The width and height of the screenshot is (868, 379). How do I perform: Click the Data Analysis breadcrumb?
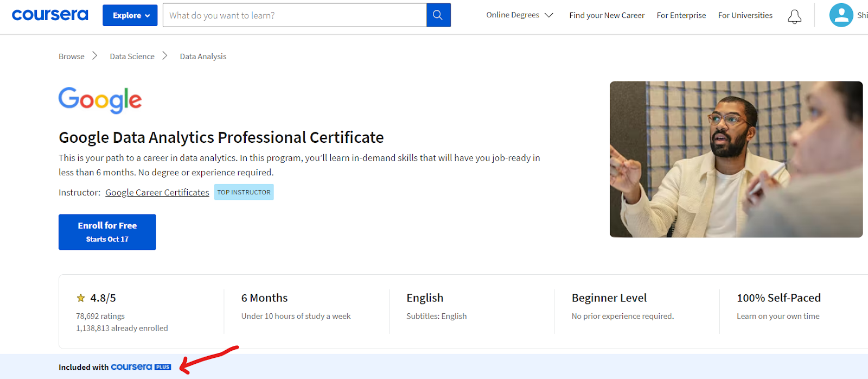coord(203,56)
